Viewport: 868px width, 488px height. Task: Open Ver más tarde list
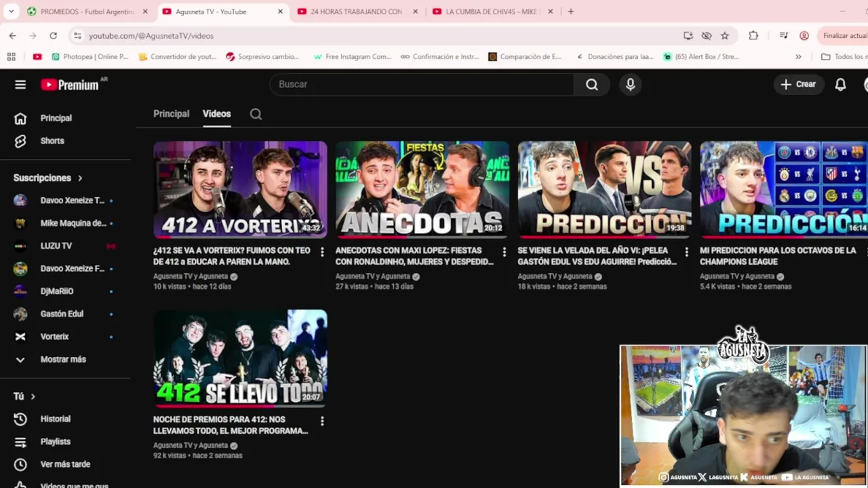[65, 464]
